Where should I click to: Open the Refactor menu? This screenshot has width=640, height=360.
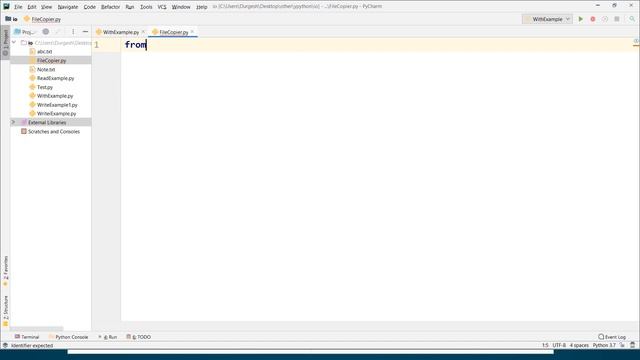tap(111, 7)
